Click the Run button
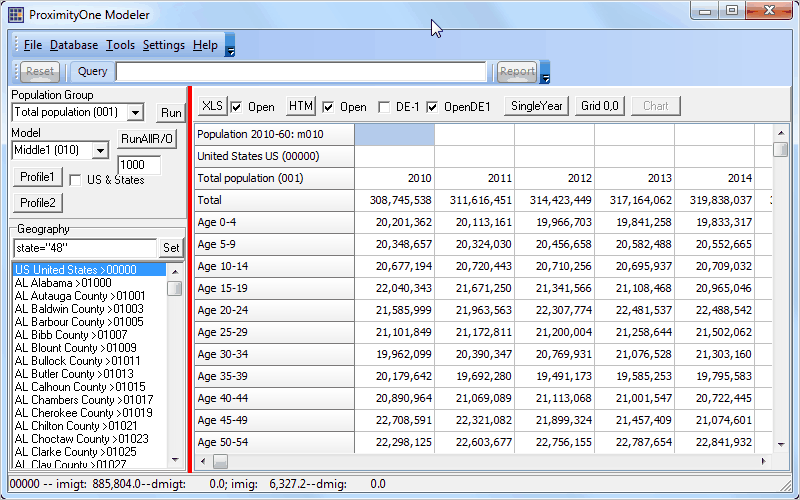Screen dimensions: 800x500 [x=171, y=113]
